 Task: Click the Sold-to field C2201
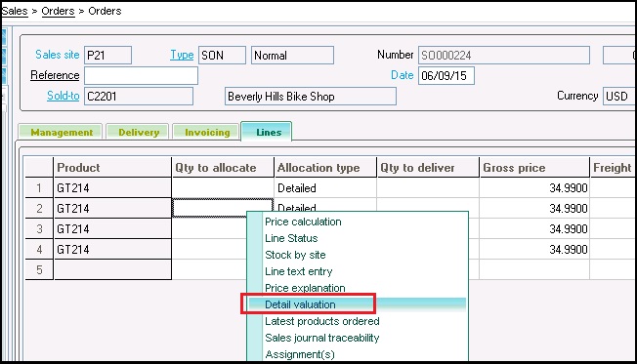139,97
